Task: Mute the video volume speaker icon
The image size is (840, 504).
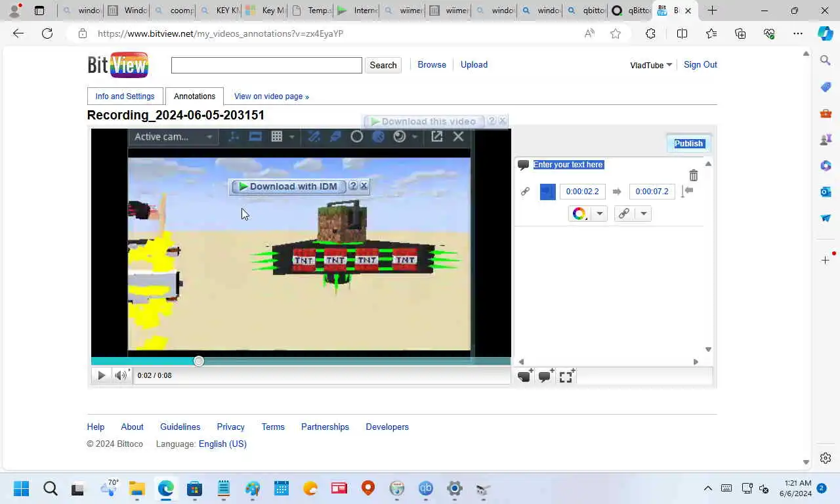Action: point(120,375)
